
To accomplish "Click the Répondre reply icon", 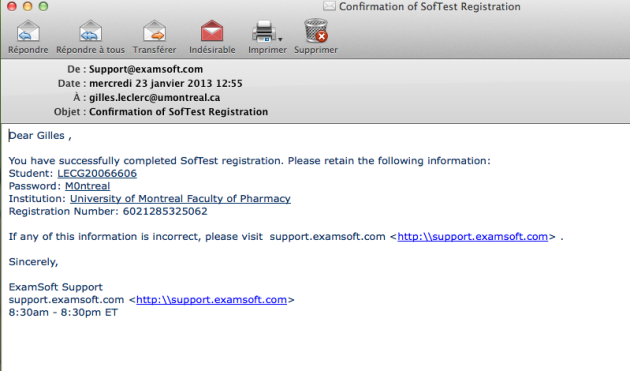I will tap(28, 31).
